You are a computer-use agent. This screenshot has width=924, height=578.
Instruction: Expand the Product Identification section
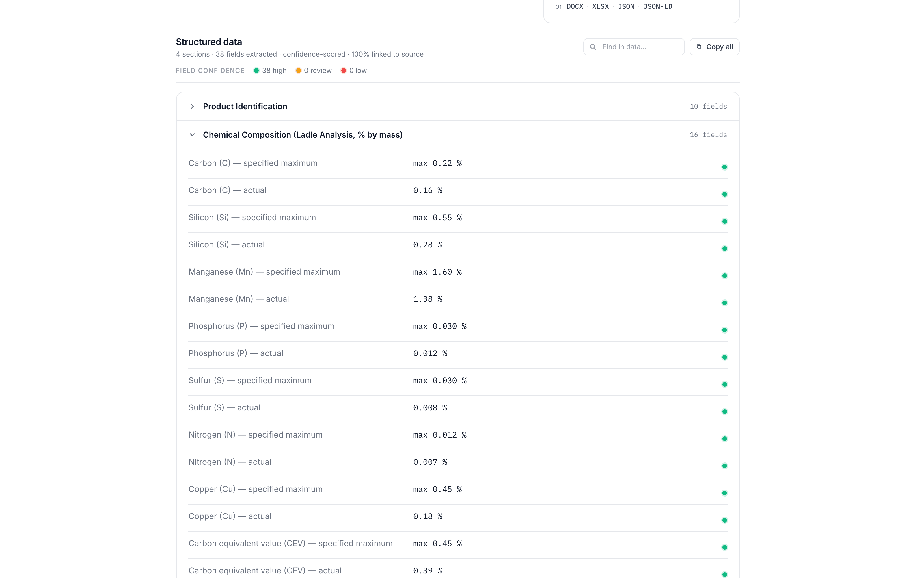point(458,106)
